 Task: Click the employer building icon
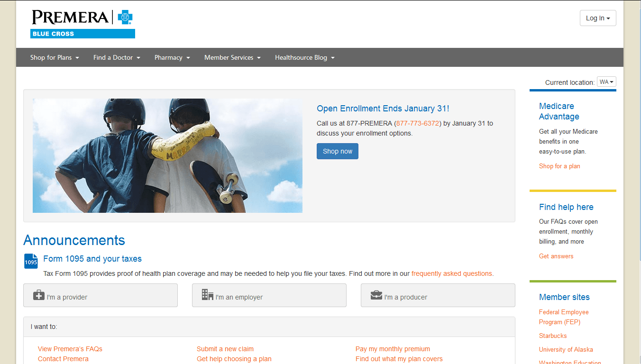(x=207, y=295)
